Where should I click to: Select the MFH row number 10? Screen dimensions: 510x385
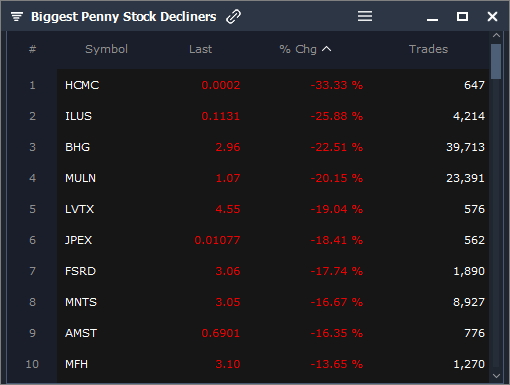point(32,364)
